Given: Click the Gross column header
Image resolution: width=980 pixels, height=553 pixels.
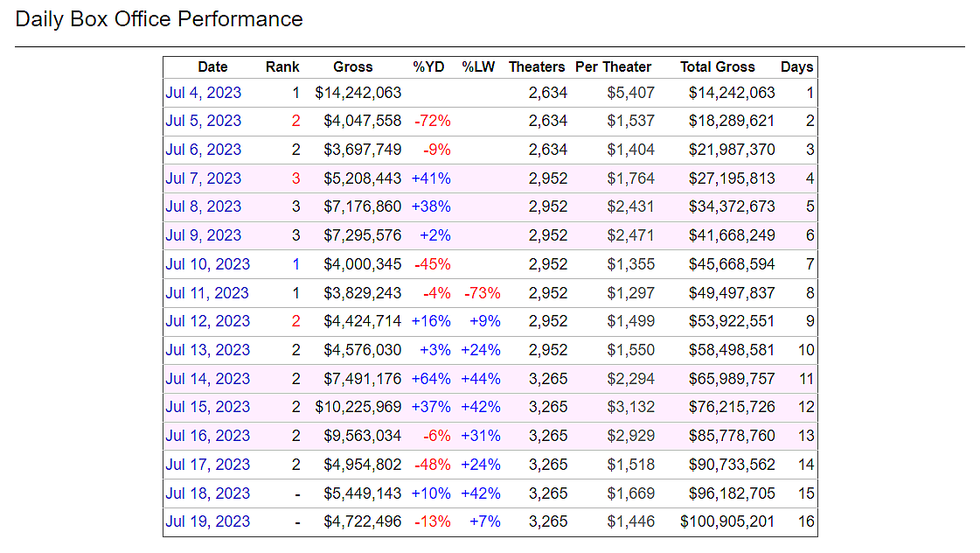Looking at the screenshot, I should (352, 66).
